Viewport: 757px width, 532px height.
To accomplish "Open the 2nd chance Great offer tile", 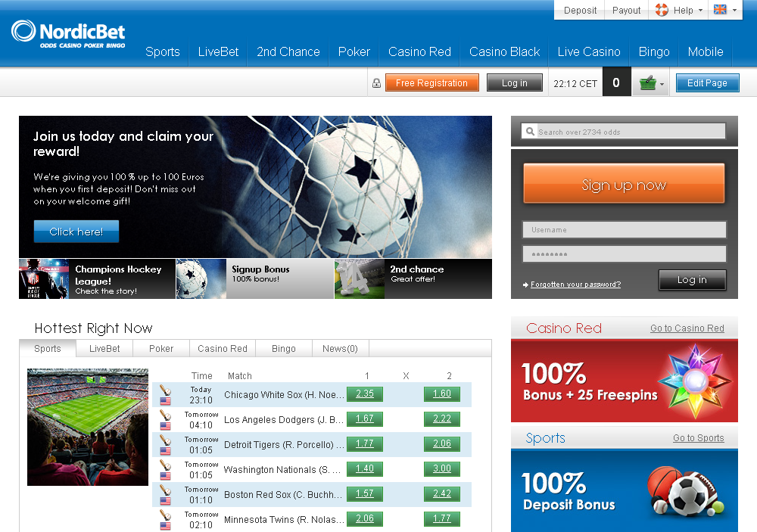I will click(413, 279).
